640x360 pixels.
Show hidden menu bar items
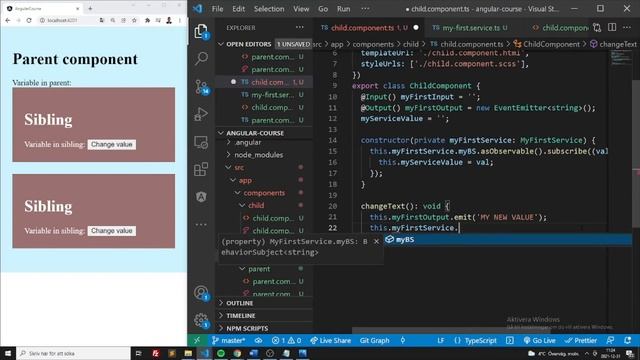pyautogui.click(x=365, y=9)
